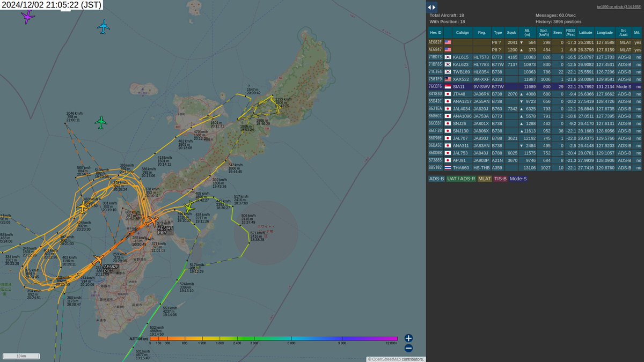
Task: Click the Korean flag in the KAL615 row
Action: [448, 57]
